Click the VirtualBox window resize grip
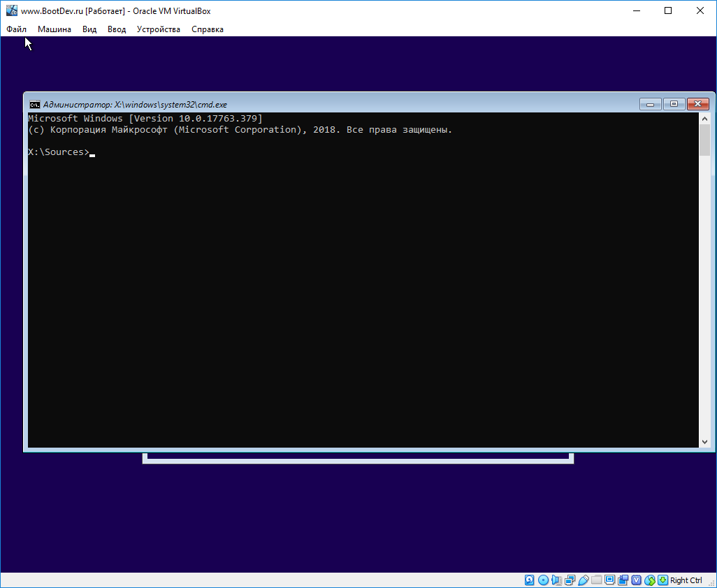 [x=711, y=582]
